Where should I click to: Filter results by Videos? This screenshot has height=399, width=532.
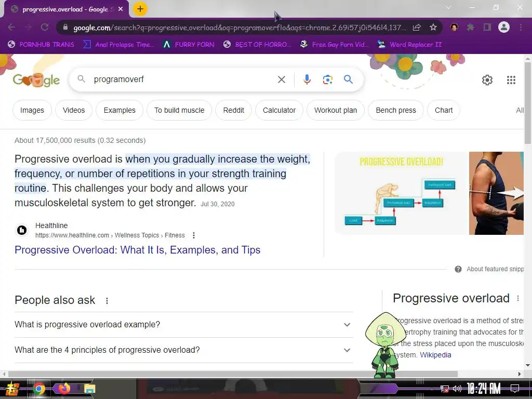74,110
